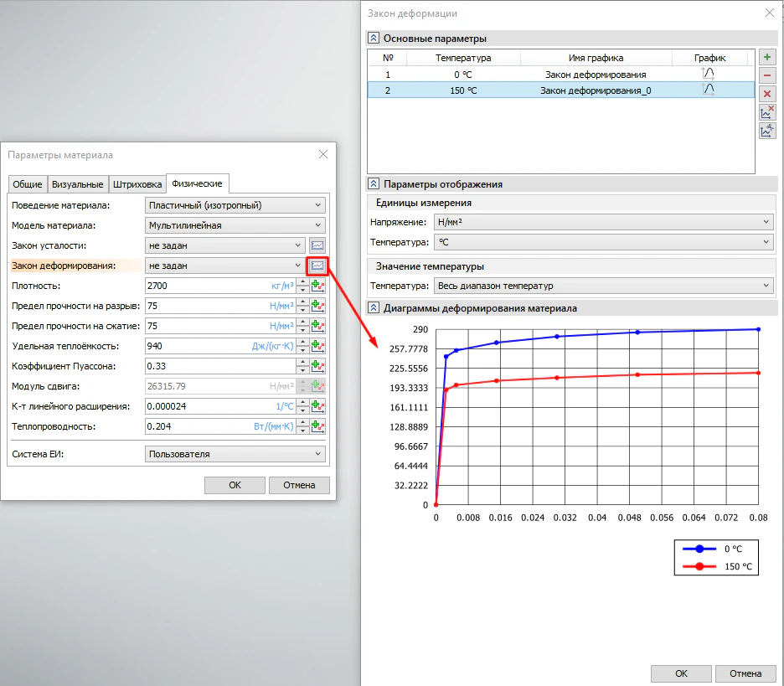Open the Закон усталости graph editor icon
The width and height of the screenshot is (784, 686).
[317, 245]
